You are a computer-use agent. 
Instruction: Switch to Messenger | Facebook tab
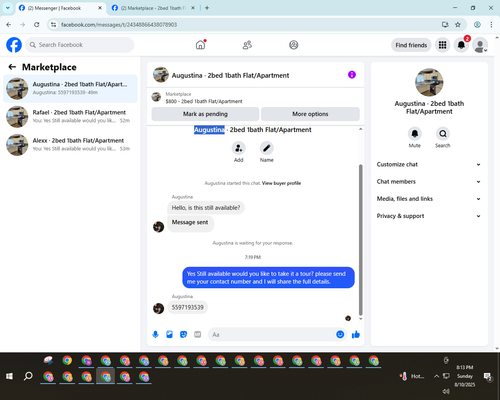60,8
